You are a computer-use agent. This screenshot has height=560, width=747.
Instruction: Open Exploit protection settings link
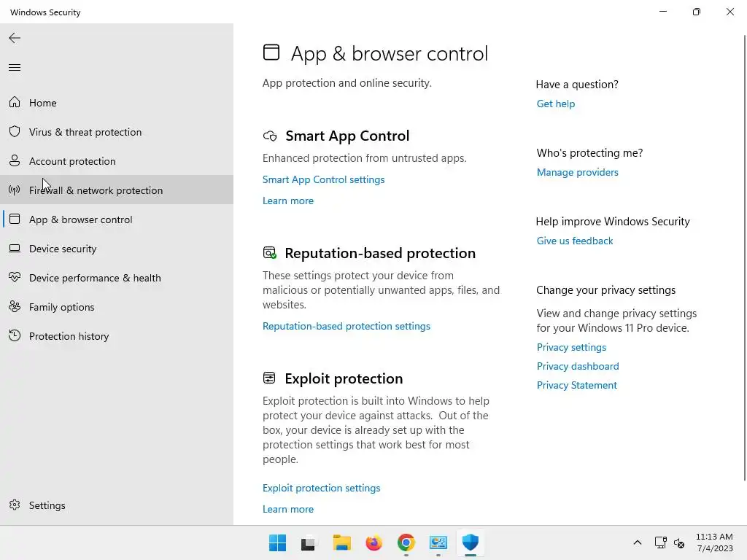[x=321, y=488]
